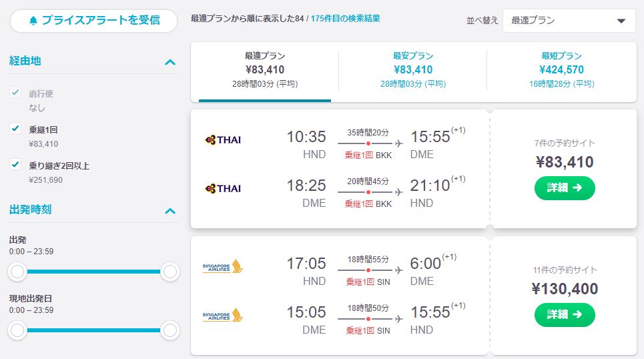This screenshot has height=359, width=644.
Task: Open the 175件目の検索結果 link
Action: tap(345, 19)
